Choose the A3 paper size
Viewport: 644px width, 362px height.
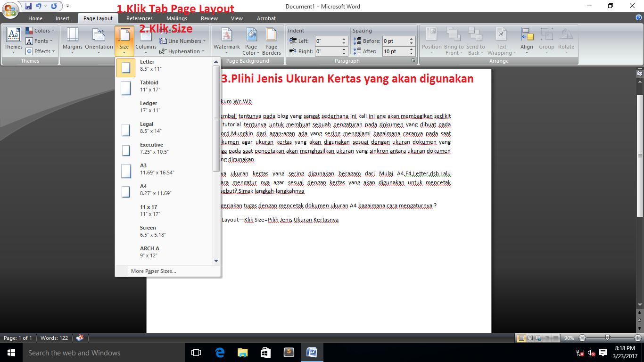165,170
